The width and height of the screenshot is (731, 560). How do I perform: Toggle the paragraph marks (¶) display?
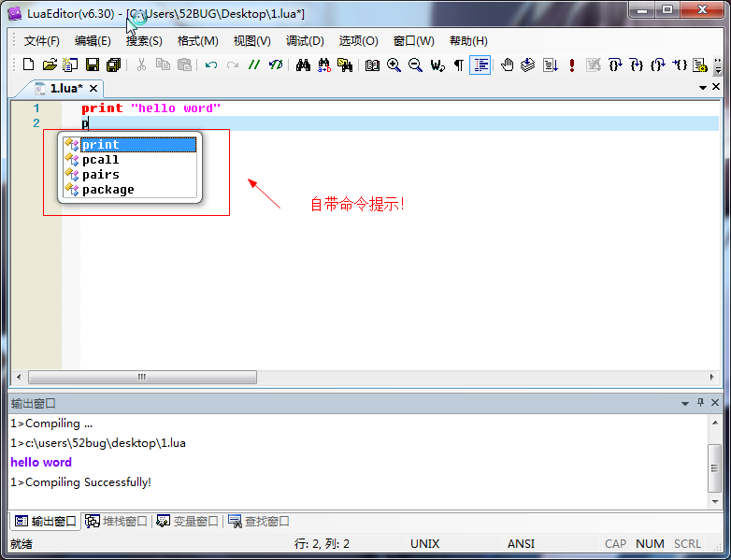[x=459, y=65]
